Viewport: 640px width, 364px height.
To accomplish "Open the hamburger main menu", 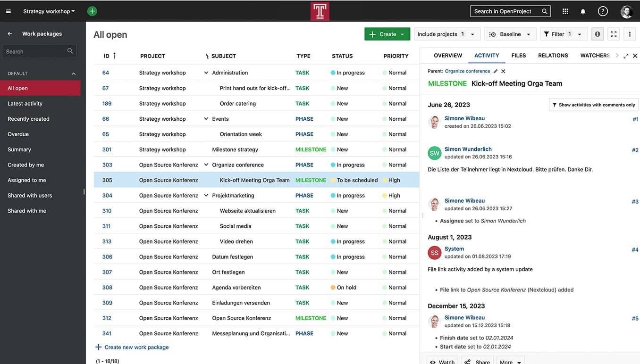I will click(x=8, y=11).
